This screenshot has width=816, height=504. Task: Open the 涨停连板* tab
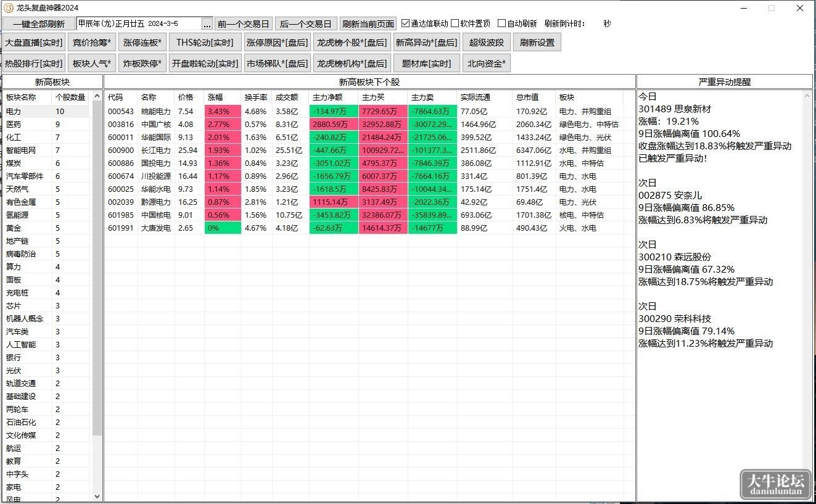142,43
